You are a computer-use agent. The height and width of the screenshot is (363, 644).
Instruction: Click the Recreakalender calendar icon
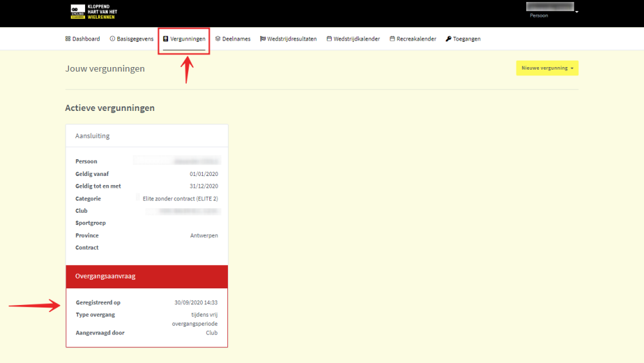(x=392, y=39)
